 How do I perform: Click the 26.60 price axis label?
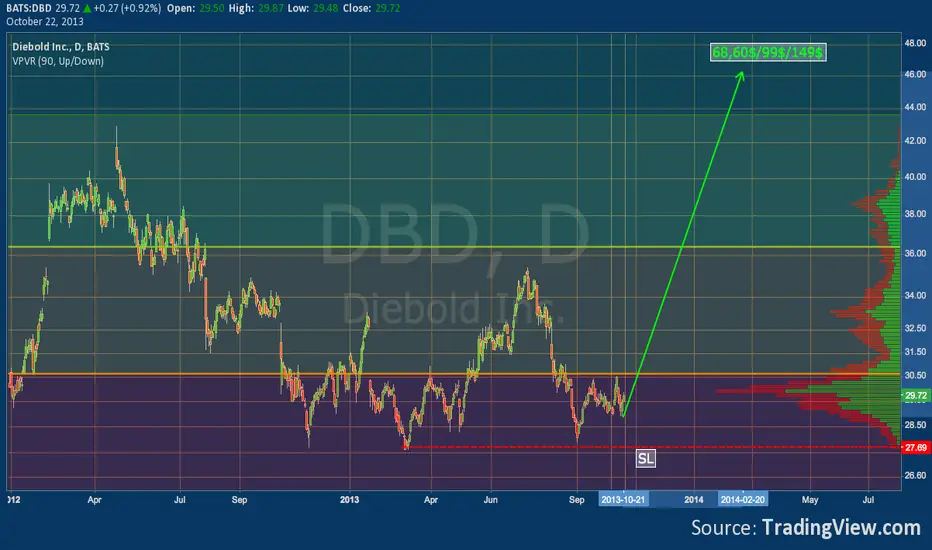915,475
